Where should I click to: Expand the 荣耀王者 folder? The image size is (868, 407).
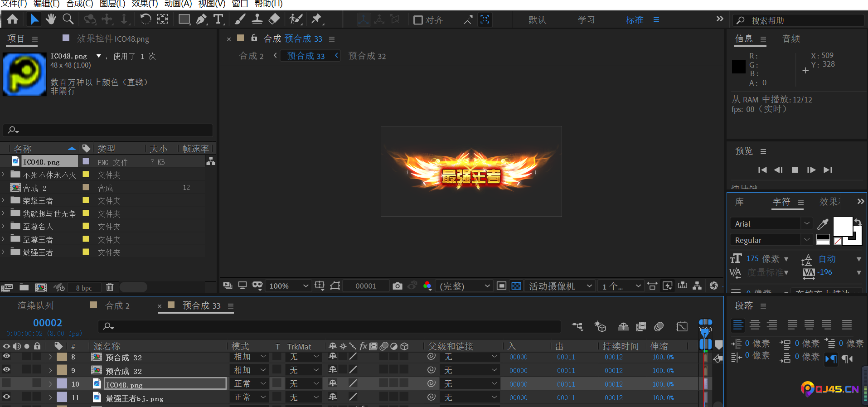tap(3, 200)
